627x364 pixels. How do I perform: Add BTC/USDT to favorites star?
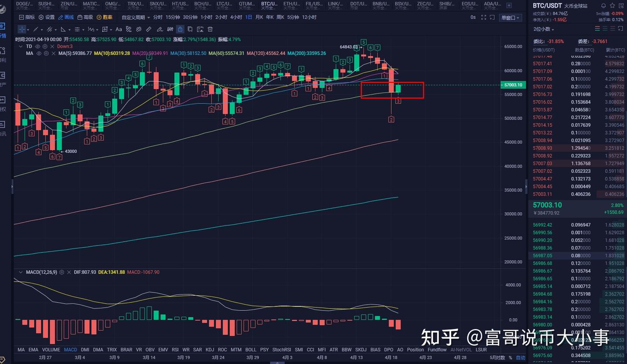pos(613,6)
